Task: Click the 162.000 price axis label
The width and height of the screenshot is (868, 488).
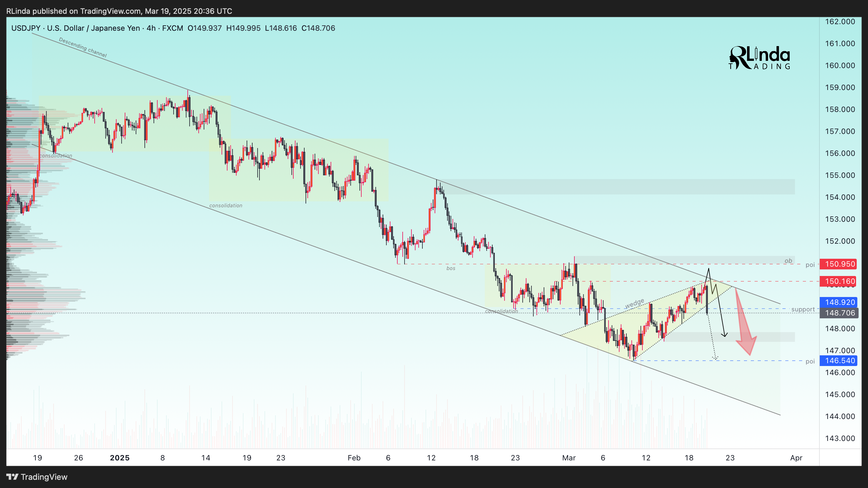Action: tap(840, 22)
